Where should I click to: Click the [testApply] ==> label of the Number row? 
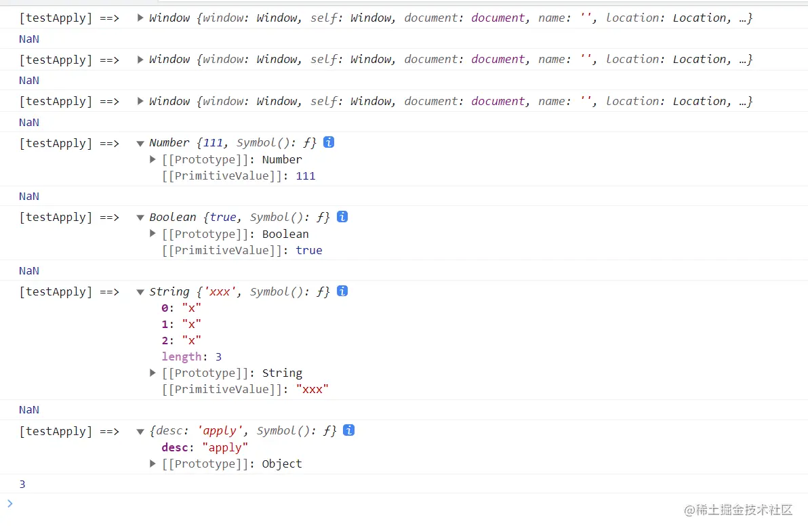tap(69, 143)
